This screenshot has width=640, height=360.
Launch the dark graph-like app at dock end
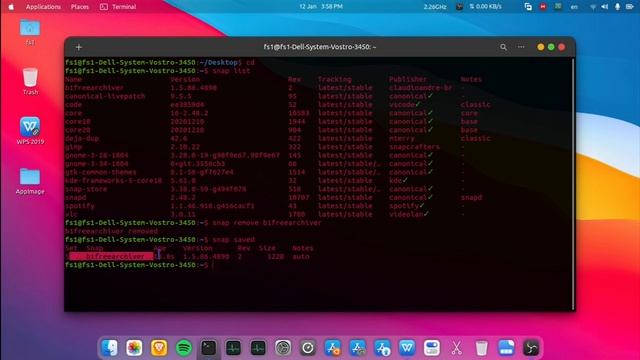coord(531,348)
